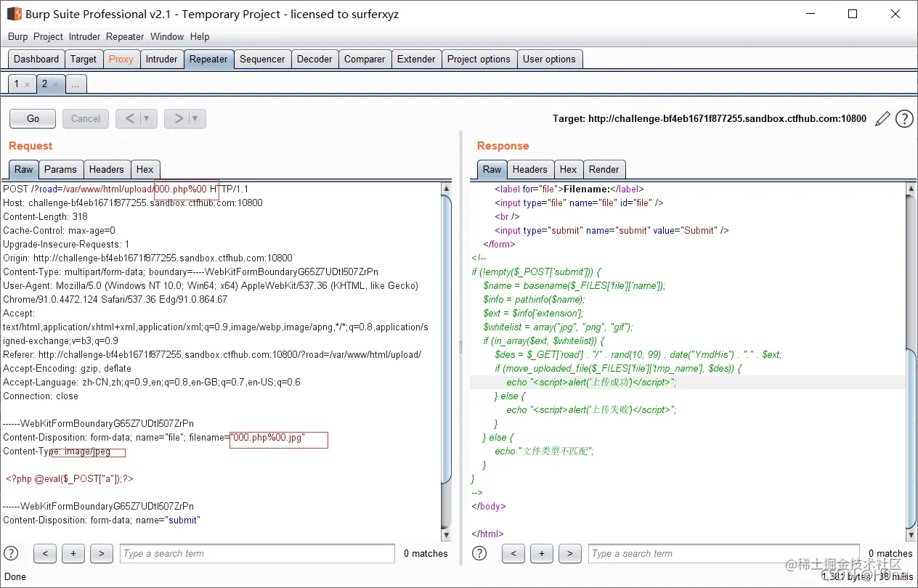Click Response next match button

click(570, 553)
